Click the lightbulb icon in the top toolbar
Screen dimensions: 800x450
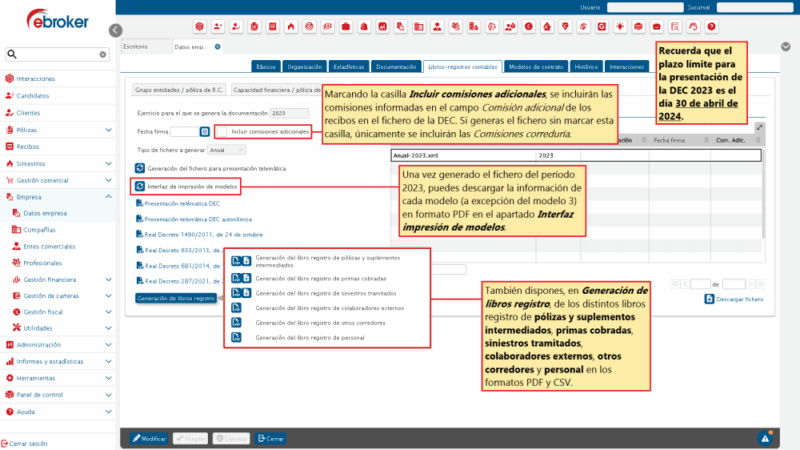click(620, 27)
